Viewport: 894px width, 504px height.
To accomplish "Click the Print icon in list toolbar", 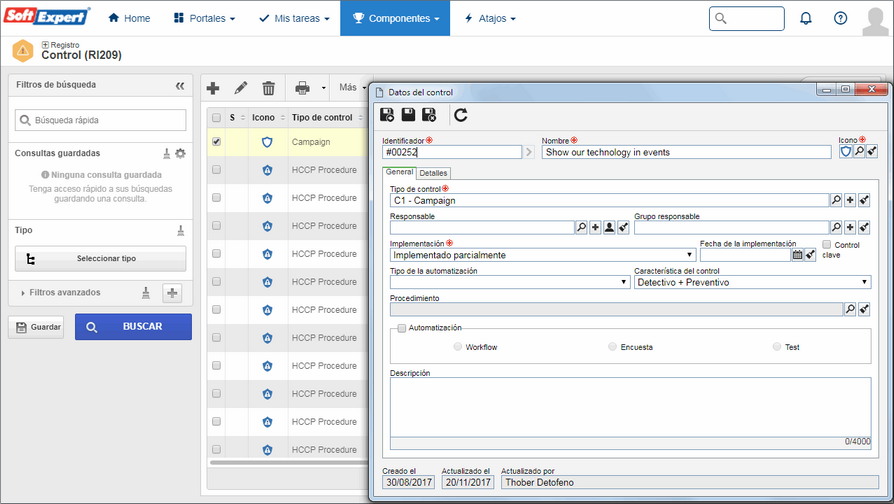I will 302,88.
